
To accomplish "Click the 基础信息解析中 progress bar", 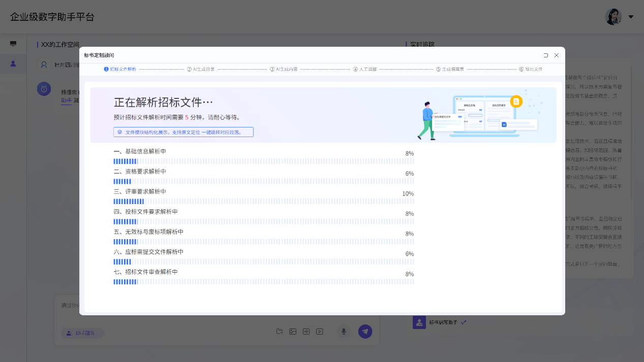I will (x=263, y=161).
